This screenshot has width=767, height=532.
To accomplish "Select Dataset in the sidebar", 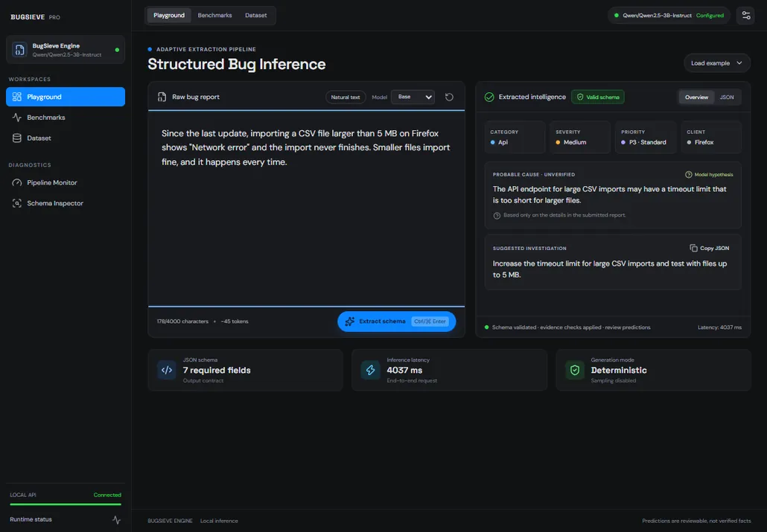I will [x=66, y=138].
